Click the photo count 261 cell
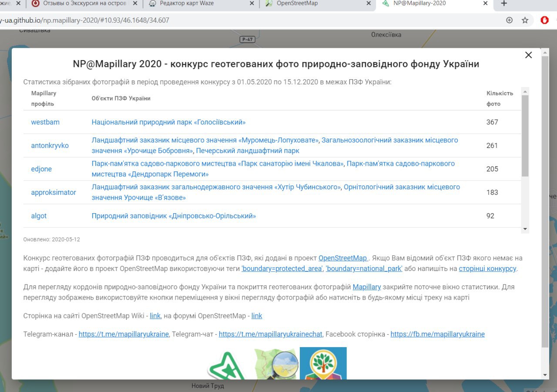Screen dimensions: 557x392 492,146
